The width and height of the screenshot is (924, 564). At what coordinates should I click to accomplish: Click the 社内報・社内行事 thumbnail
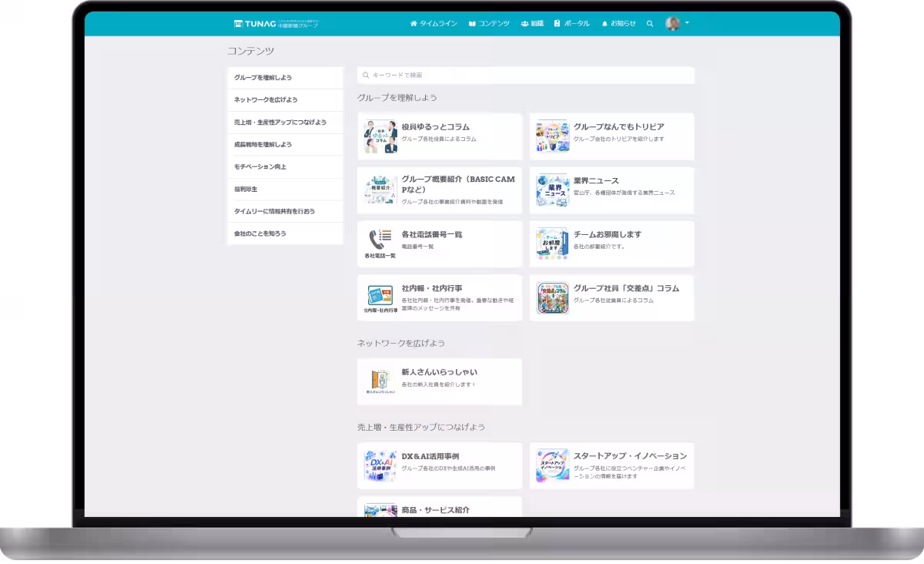click(380, 298)
